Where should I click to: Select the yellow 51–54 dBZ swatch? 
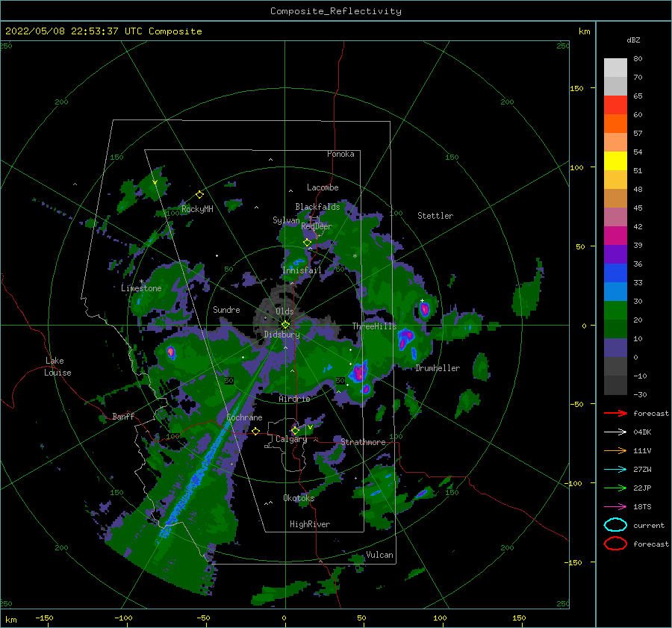coord(615,161)
